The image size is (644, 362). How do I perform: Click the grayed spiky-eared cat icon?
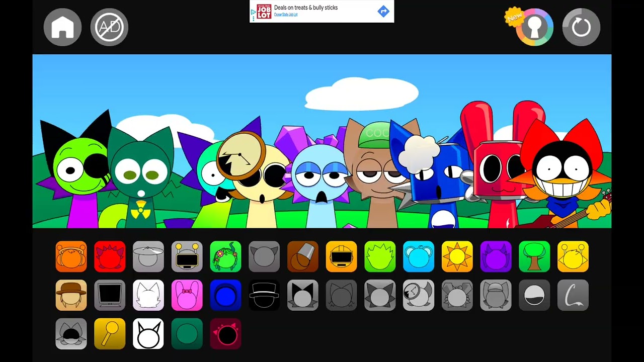(x=380, y=295)
